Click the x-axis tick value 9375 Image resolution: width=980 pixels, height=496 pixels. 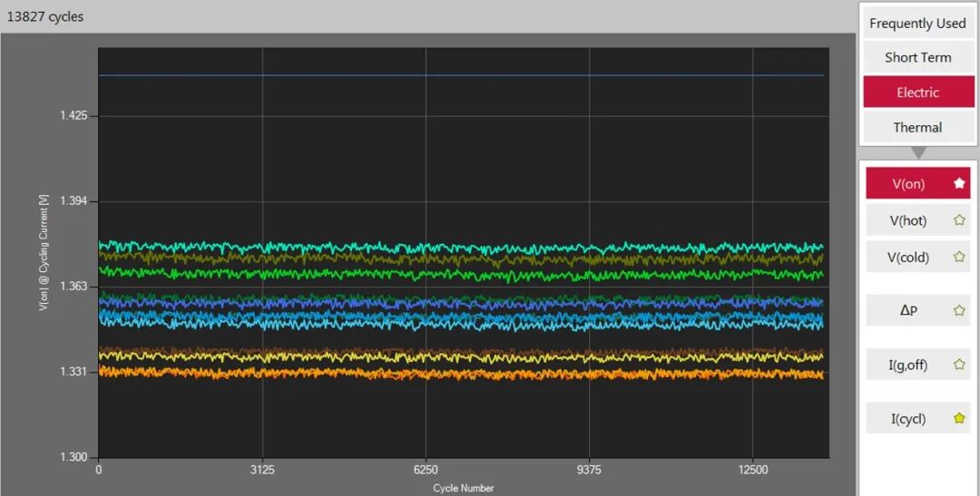click(590, 470)
